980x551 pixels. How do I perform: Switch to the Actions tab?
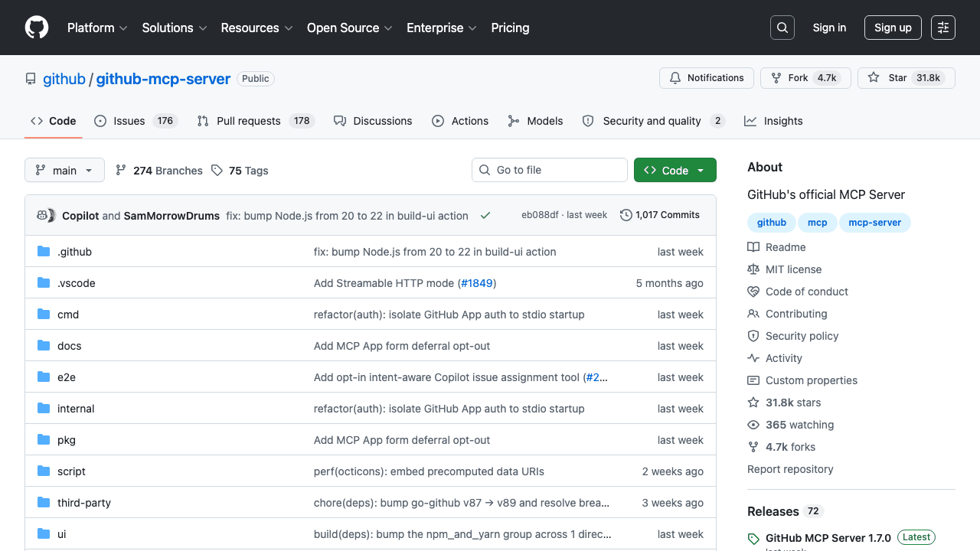(460, 121)
